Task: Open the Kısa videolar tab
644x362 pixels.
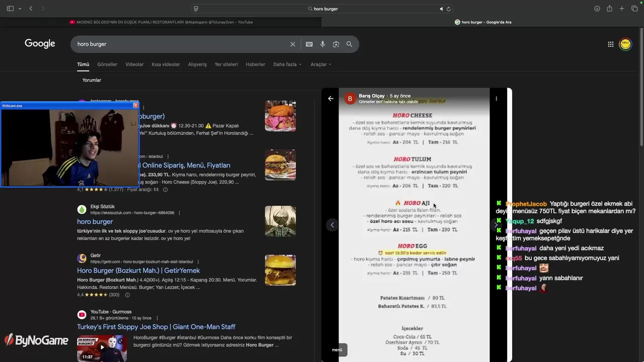Action: [166, 64]
